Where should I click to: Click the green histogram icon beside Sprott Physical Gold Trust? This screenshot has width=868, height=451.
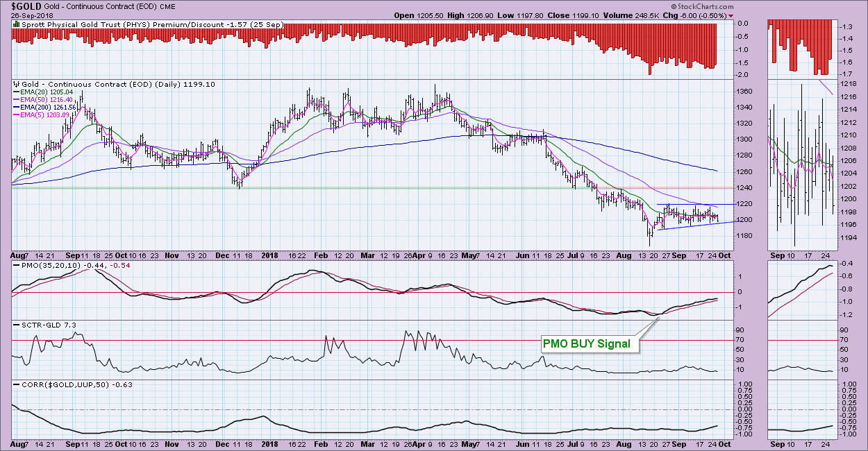click(x=16, y=24)
